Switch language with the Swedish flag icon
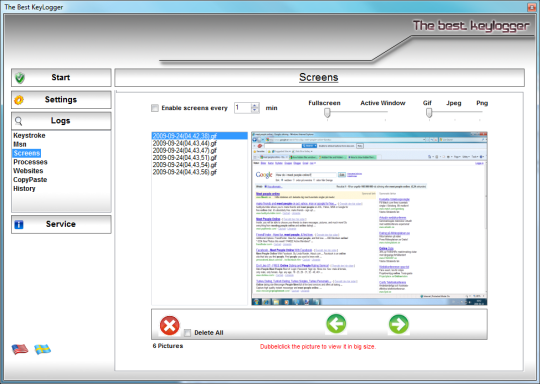The width and height of the screenshot is (540, 384). click(x=43, y=349)
